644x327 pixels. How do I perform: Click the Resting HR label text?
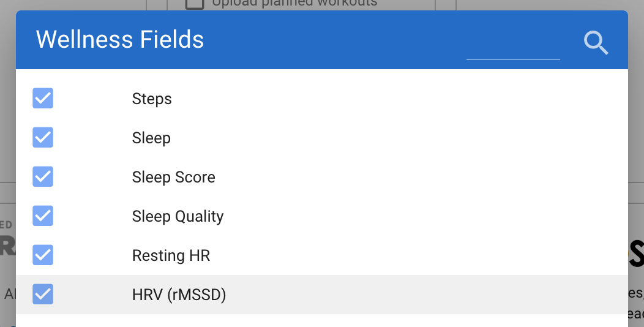pos(171,256)
